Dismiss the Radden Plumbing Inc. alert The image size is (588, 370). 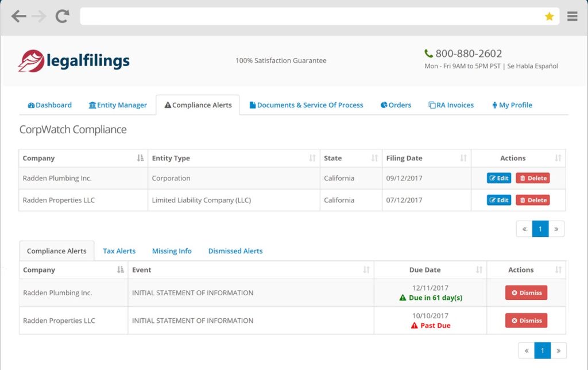[526, 292]
